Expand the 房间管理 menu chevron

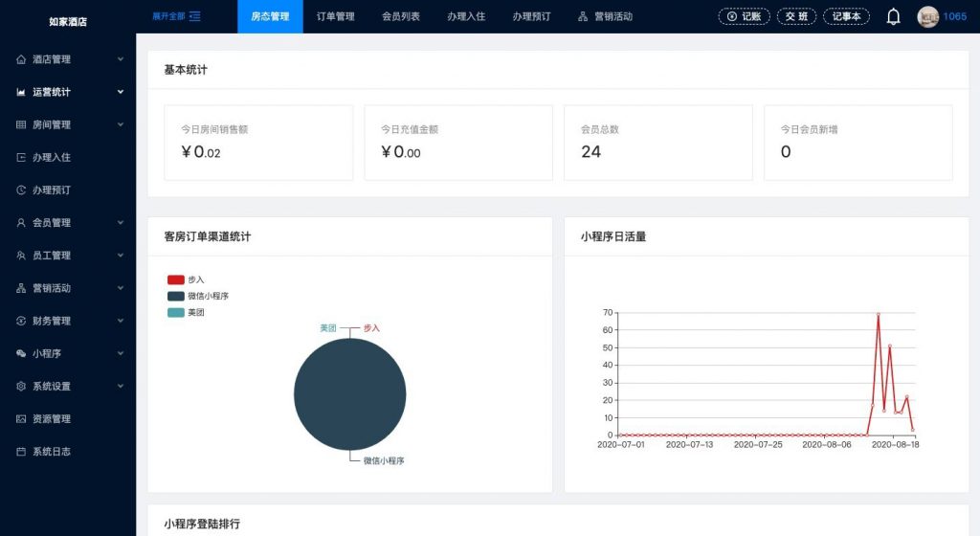tap(121, 125)
